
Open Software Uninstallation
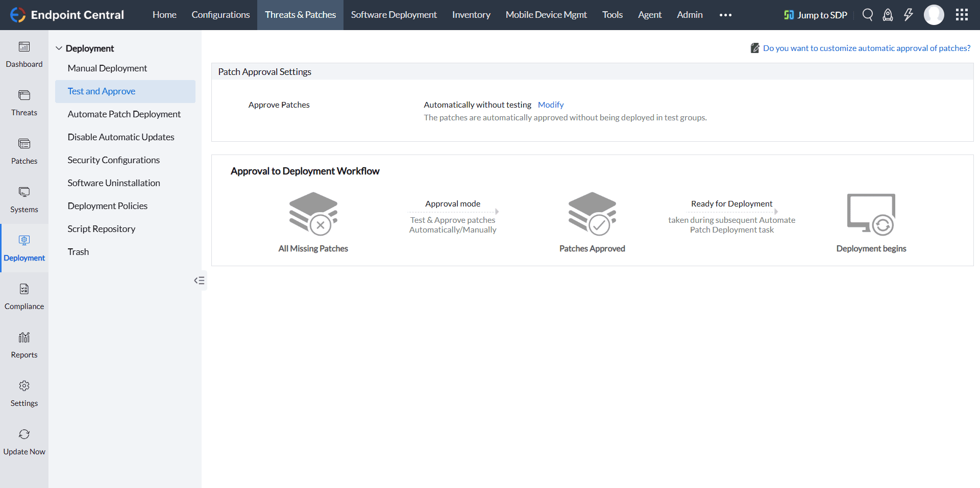125,183
